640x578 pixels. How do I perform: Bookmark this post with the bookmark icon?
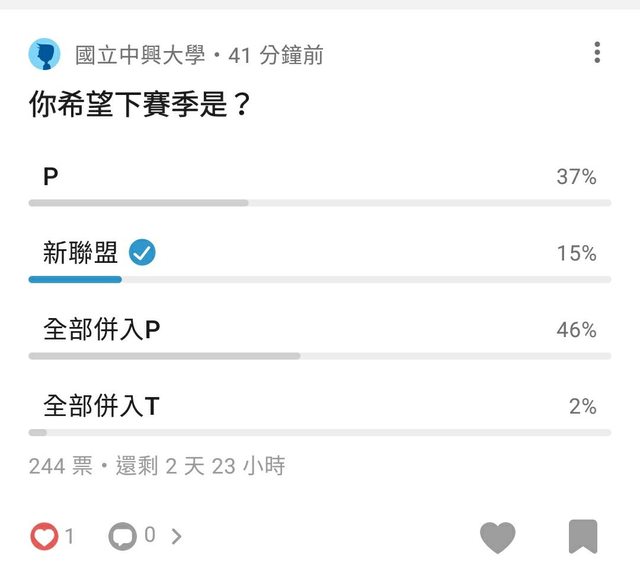point(583,537)
